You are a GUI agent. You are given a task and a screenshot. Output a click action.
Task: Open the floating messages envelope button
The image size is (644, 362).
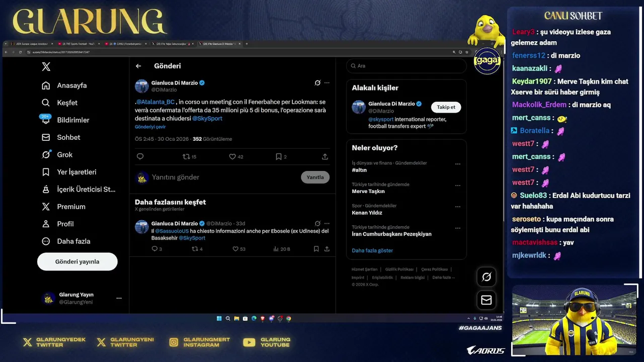(x=487, y=300)
